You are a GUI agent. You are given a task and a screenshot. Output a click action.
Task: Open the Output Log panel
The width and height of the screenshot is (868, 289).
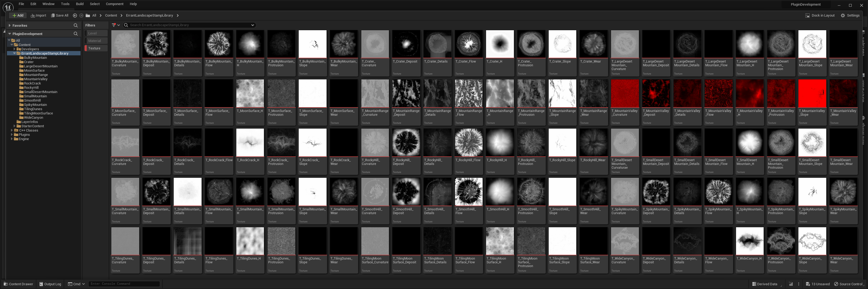pos(50,284)
